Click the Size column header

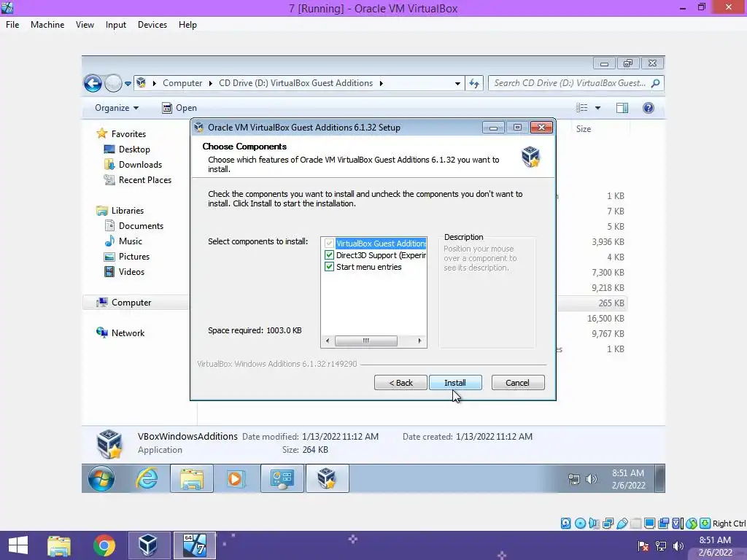point(584,129)
